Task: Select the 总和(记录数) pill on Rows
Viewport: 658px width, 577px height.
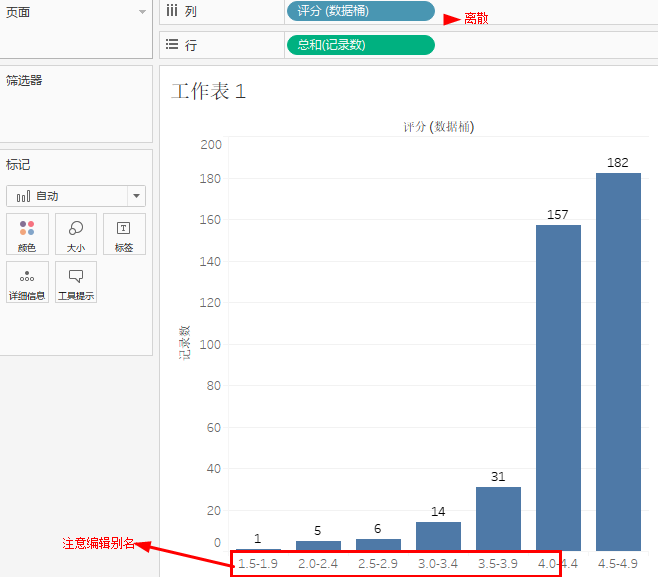Action: click(x=360, y=45)
